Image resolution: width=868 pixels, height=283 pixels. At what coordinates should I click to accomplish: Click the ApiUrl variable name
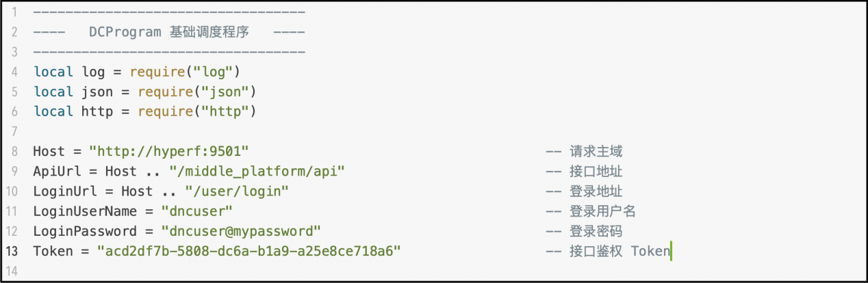point(53,172)
